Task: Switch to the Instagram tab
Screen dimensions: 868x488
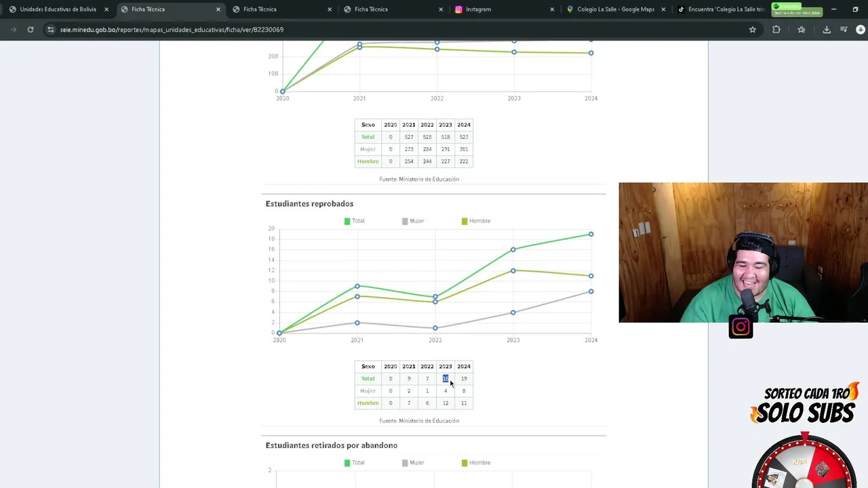Action: click(503, 9)
